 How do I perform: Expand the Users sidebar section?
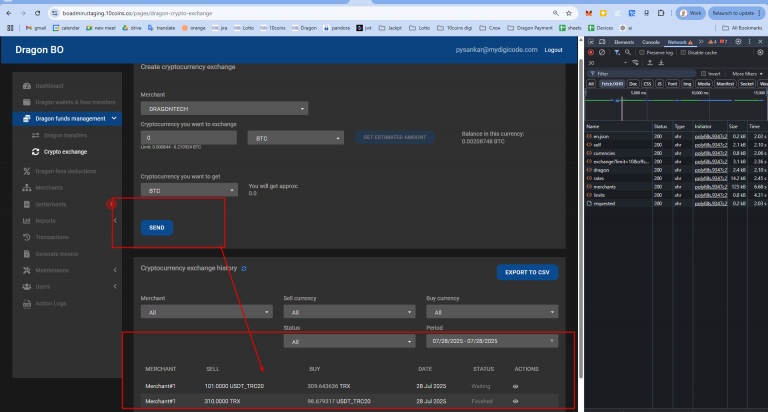67,287
